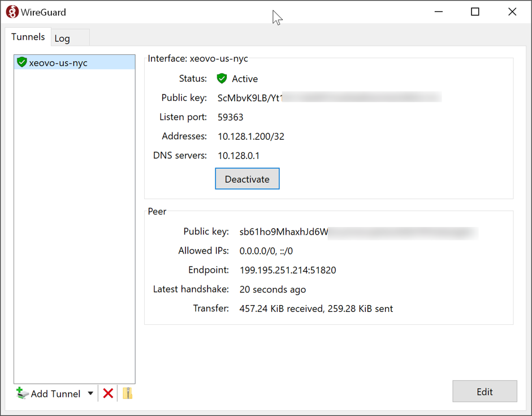Close the WireGuard window

click(x=512, y=12)
